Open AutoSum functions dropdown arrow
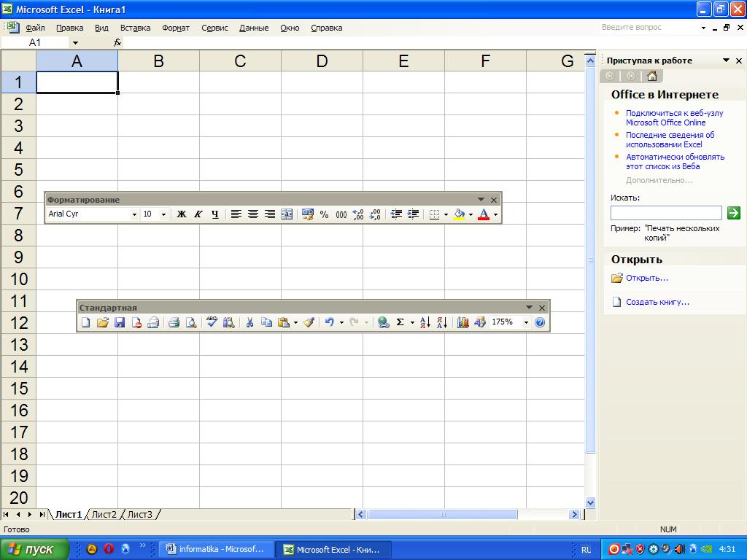The width and height of the screenshot is (747, 560). click(x=412, y=322)
